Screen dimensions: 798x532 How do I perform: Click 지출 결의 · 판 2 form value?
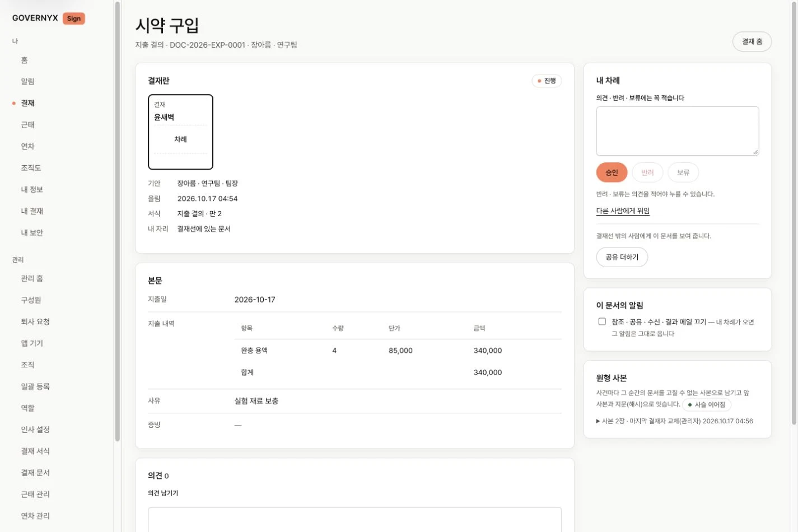199,214
